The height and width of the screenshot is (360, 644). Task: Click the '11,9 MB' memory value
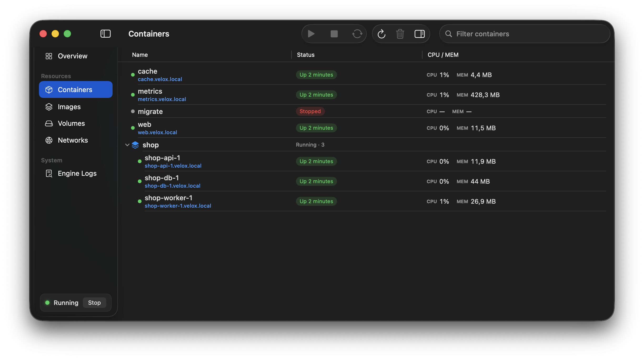tap(483, 162)
